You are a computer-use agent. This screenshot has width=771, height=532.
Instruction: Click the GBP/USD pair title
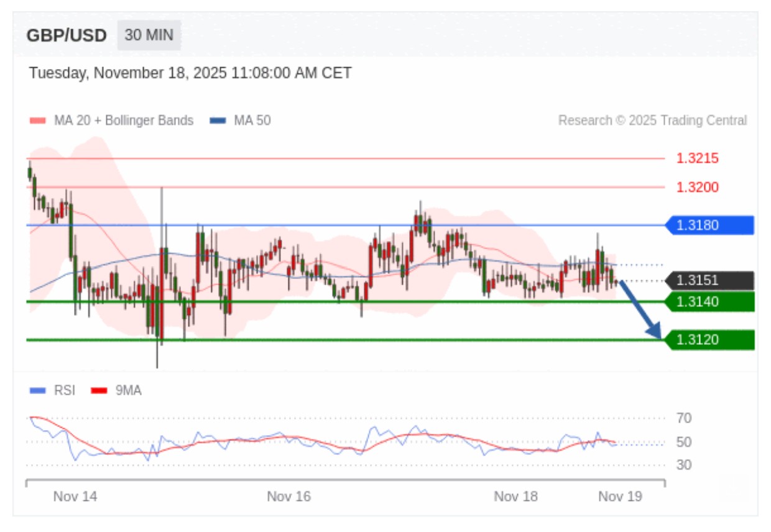tap(67, 35)
